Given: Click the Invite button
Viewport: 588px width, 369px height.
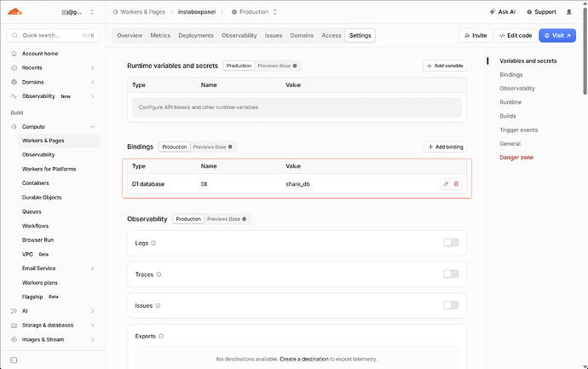Looking at the screenshot, I should (476, 35).
